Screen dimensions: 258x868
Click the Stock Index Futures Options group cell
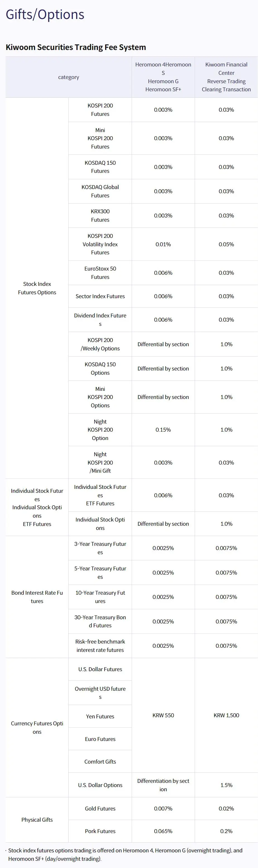tap(37, 288)
